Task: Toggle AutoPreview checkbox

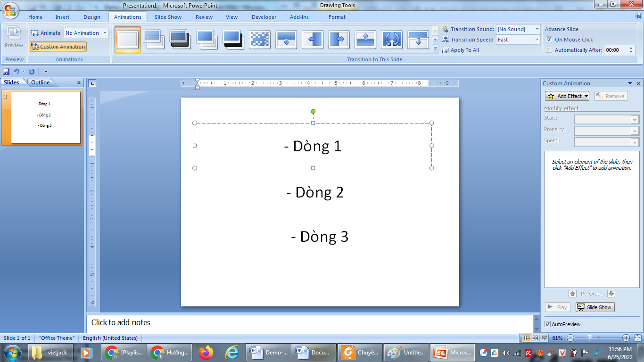Action: click(547, 324)
